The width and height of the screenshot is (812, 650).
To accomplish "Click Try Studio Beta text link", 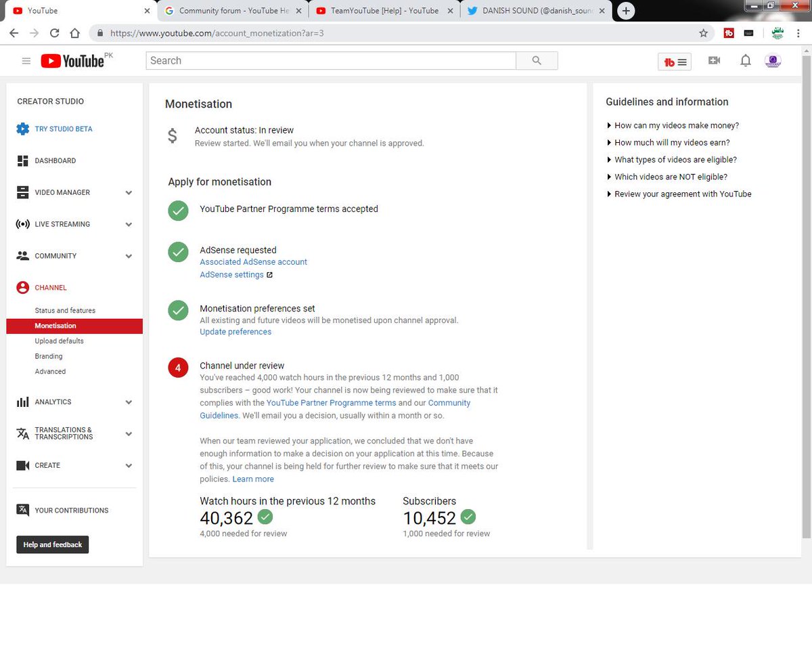I will click(64, 129).
